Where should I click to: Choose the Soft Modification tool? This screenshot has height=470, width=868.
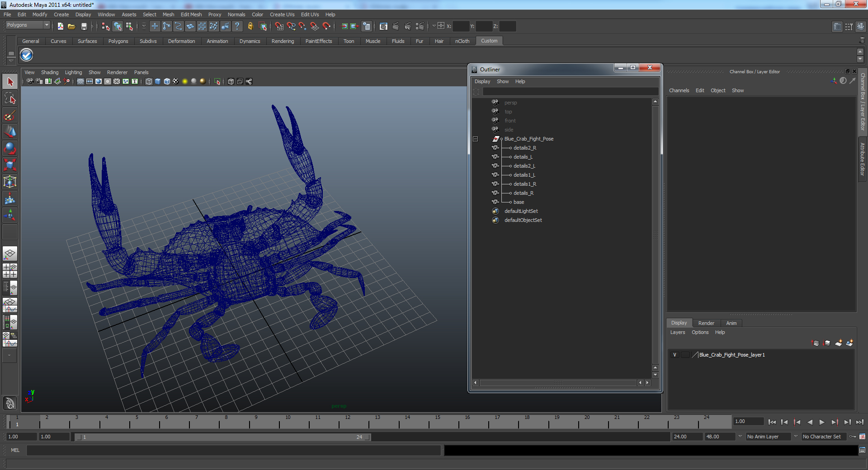click(x=10, y=198)
